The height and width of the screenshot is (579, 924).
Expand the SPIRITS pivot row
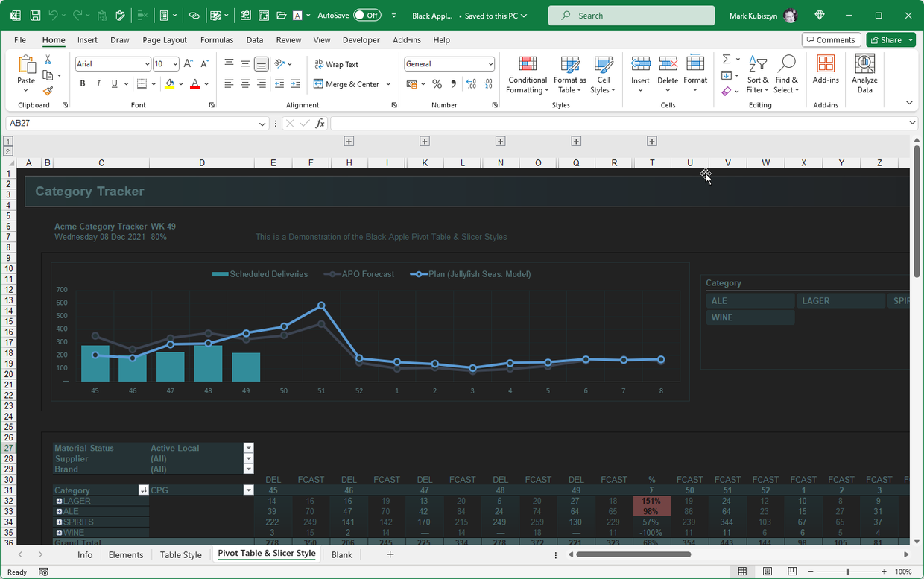60,522
